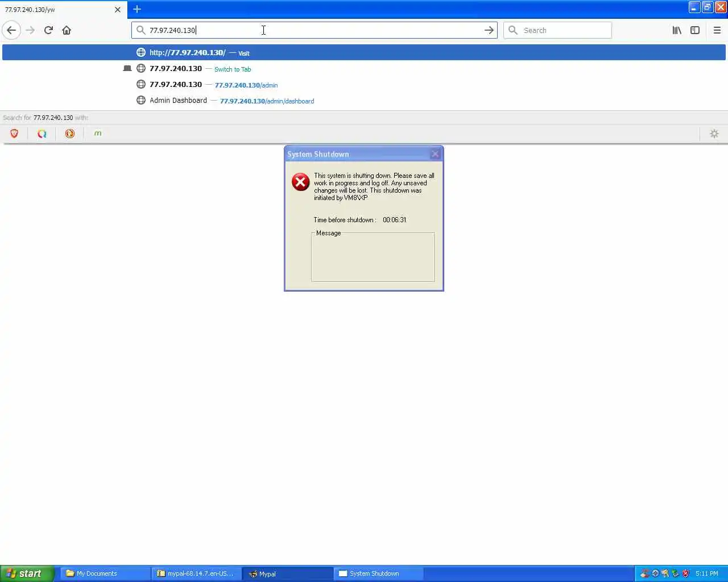728x582 pixels.
Task: Click the red security shield tray icon
Action: pos(685,573)
